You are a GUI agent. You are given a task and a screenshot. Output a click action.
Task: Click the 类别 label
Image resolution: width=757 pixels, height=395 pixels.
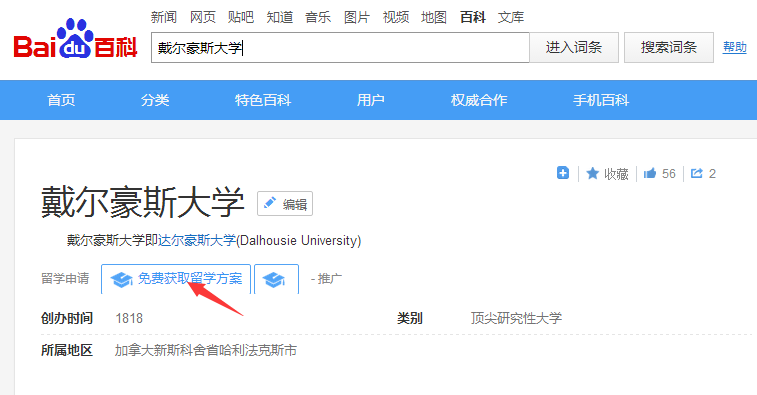click(x=409, y=318)
